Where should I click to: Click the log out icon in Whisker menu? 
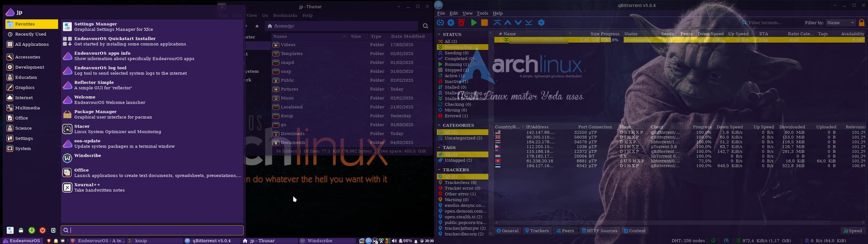click(53, 230)
